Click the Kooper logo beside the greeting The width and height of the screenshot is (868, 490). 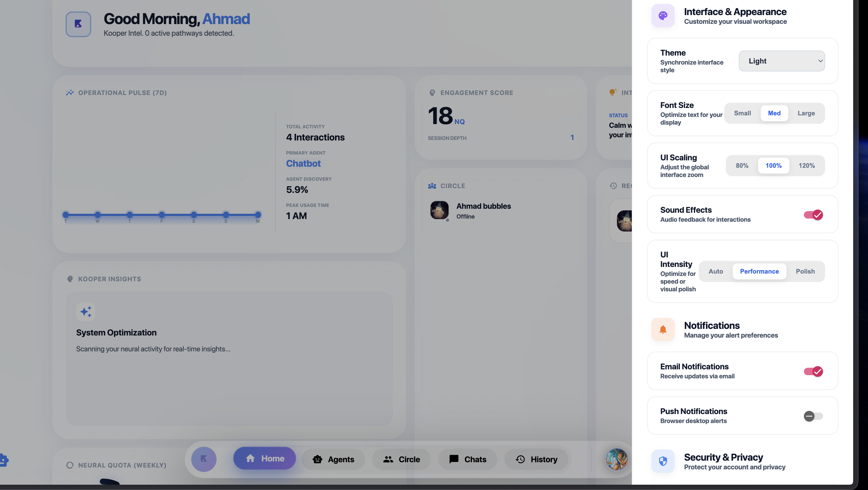pyautogui.click(x=78, y=24)
